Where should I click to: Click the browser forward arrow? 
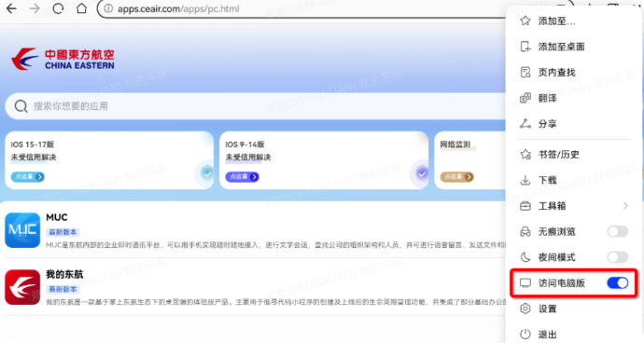35,8
